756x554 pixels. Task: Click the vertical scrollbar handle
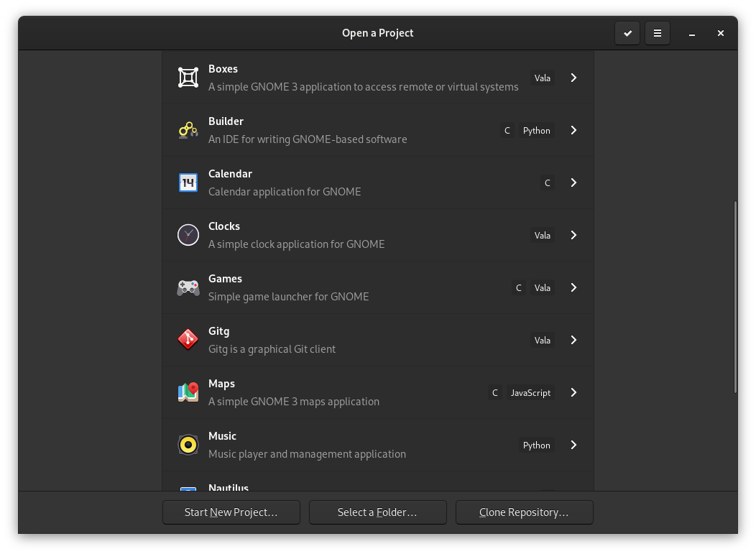coord(734,297)
